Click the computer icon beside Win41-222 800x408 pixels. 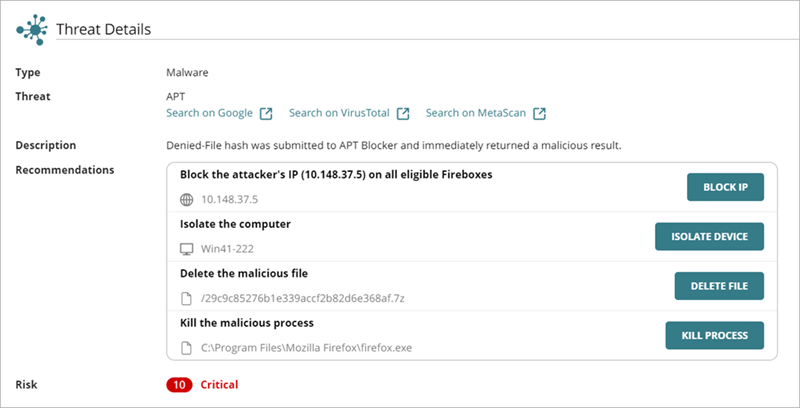tap(186, 248)
